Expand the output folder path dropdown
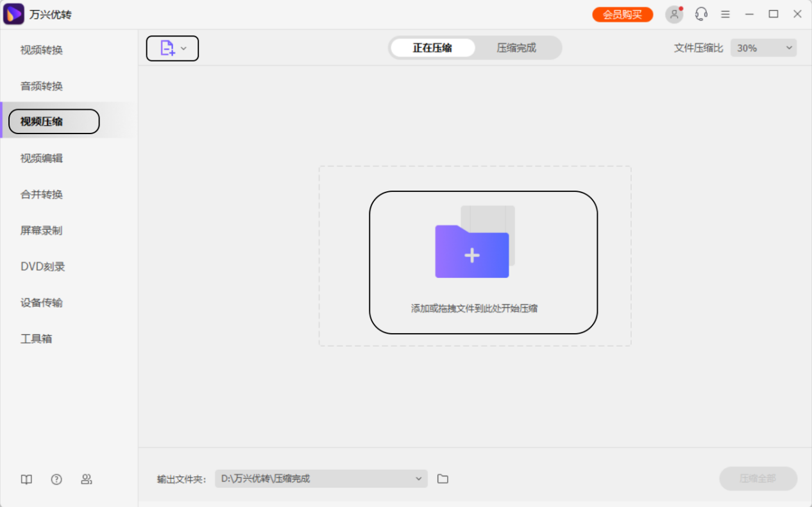The height and width of the screenshot is (507, 812). point(418,478)
